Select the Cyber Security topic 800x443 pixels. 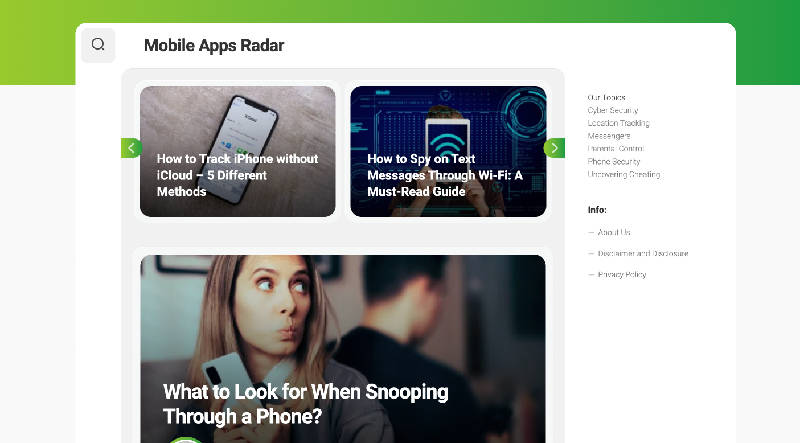613,110
